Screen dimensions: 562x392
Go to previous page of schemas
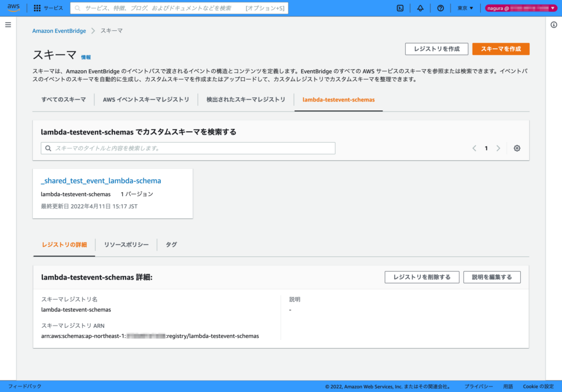click(474, 148)
